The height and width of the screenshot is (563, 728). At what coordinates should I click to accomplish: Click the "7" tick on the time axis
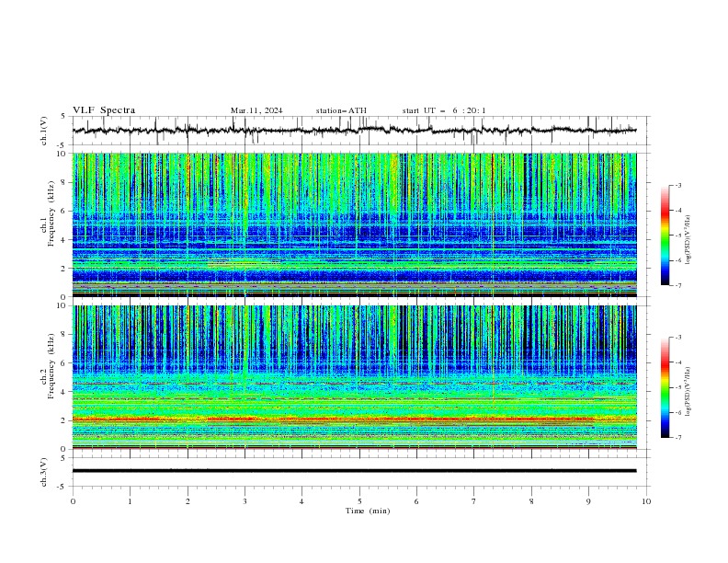click(474, 501)
